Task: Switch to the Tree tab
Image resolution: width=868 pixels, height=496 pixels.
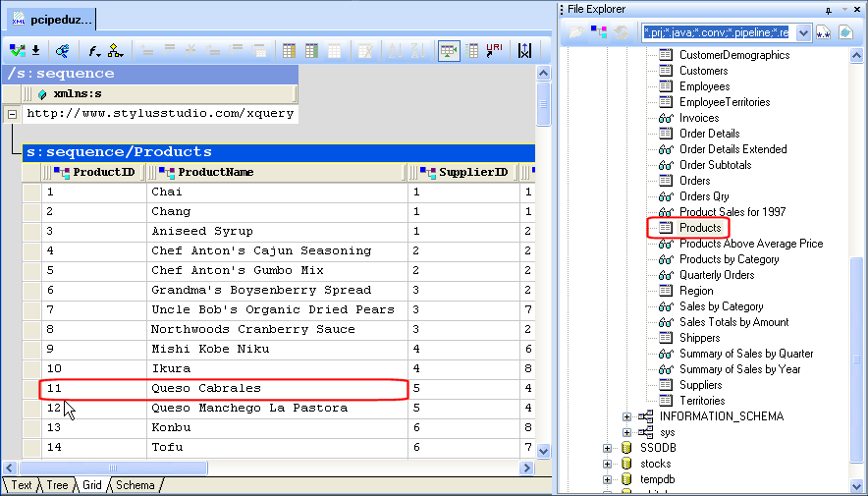Action: coord(57,485)
